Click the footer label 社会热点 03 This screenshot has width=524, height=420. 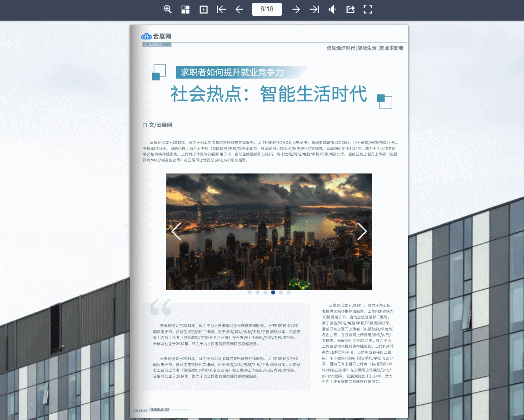point(160,409)
